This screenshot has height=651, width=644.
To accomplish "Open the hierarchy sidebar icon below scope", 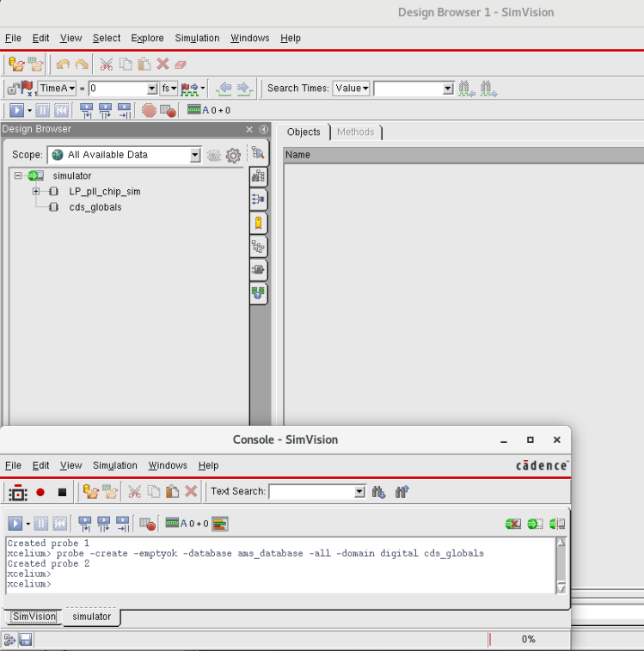I will coord(258,176).
